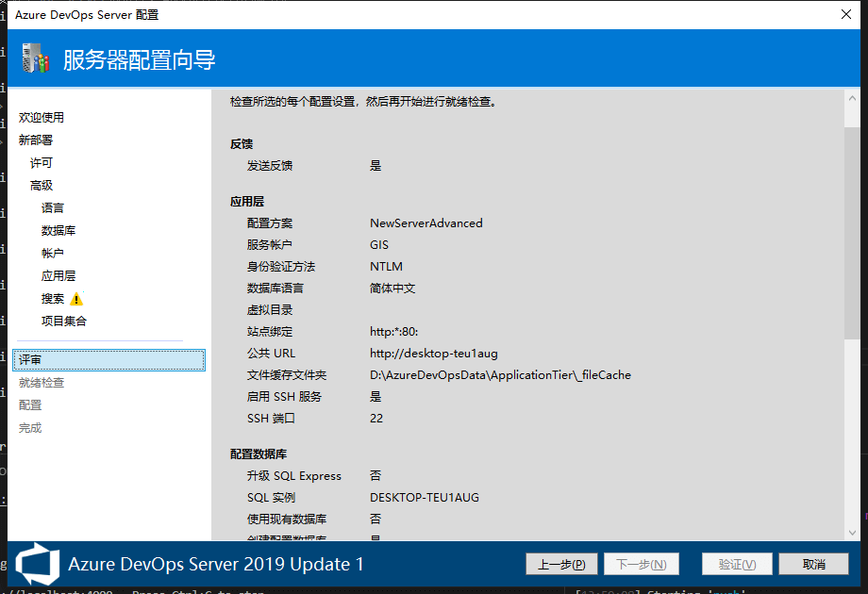
Task: Select 欢迎使用 in the navigation tree
Action: [42, 118]
